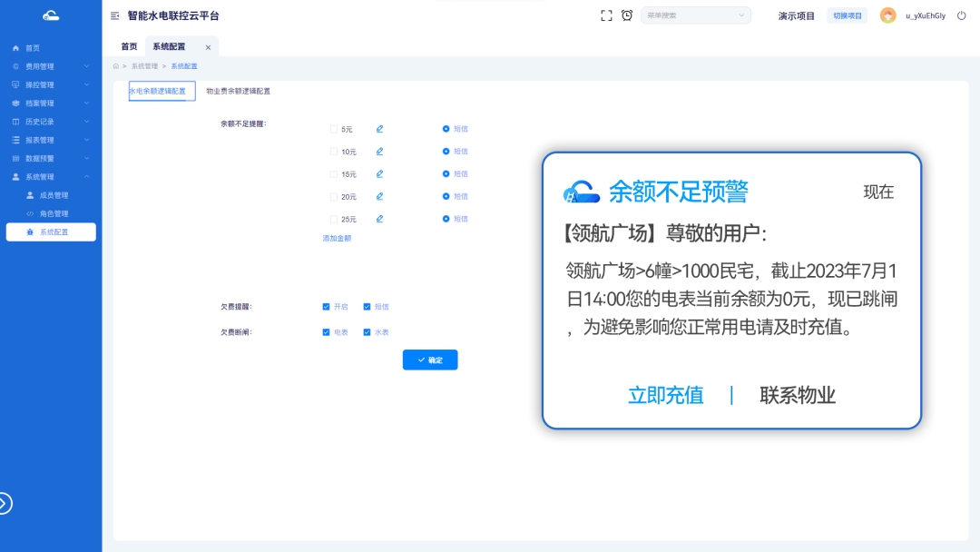980x552 pixels.
Task: Edit the 5元 amount with the pencil icon
Action: (x=378, y=128)
